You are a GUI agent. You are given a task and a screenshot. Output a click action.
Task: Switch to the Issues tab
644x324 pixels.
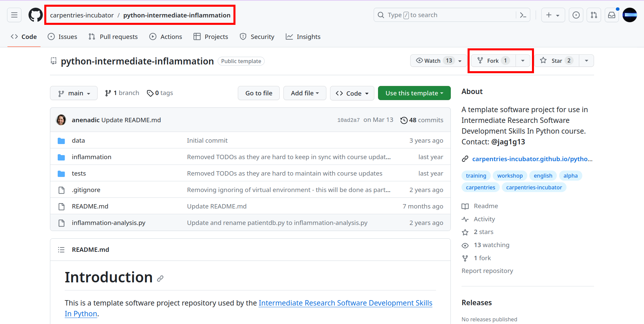[x=62, y=37]
